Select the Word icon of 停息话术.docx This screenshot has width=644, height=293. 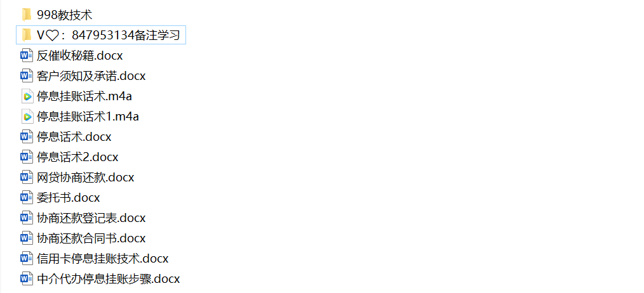click(x=27, y=136)
